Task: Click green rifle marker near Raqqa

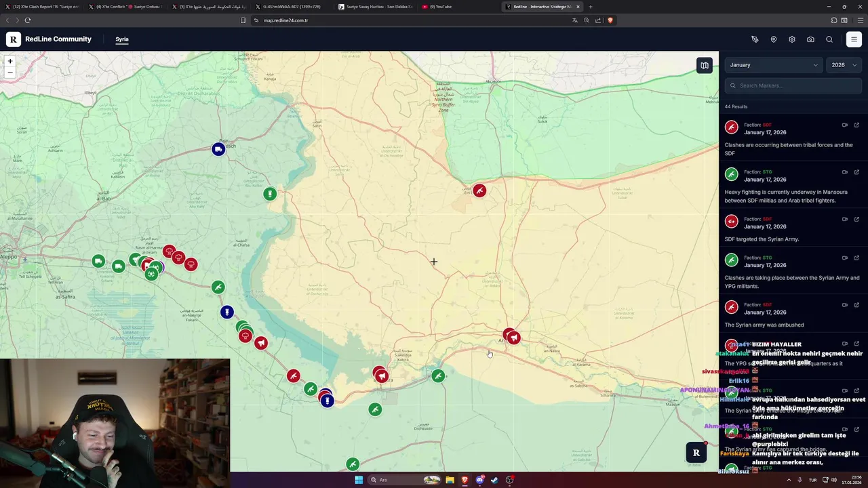Action: click(x=438, y=376)
